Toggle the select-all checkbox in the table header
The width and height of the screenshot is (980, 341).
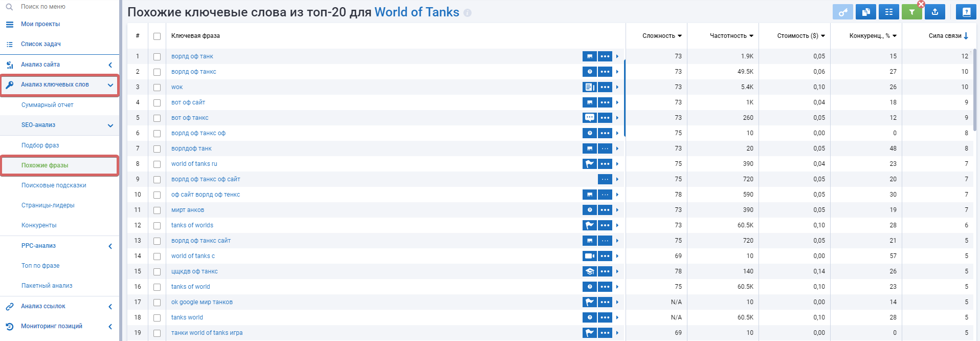coord(157,36)
